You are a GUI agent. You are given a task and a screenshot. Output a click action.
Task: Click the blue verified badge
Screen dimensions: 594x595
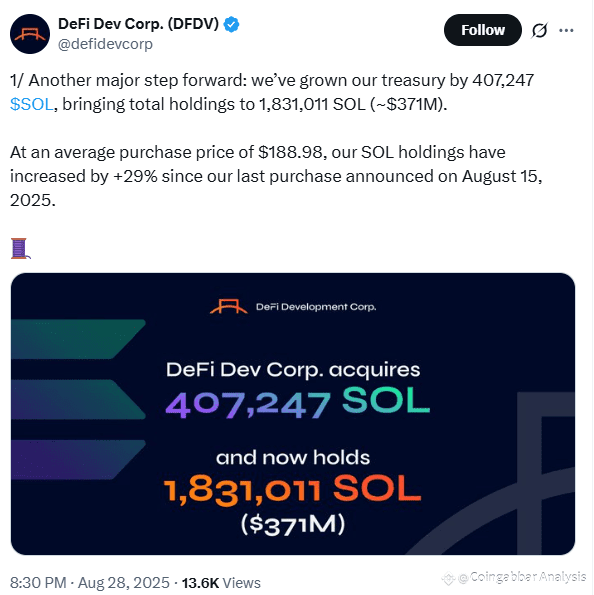point(231,24)
